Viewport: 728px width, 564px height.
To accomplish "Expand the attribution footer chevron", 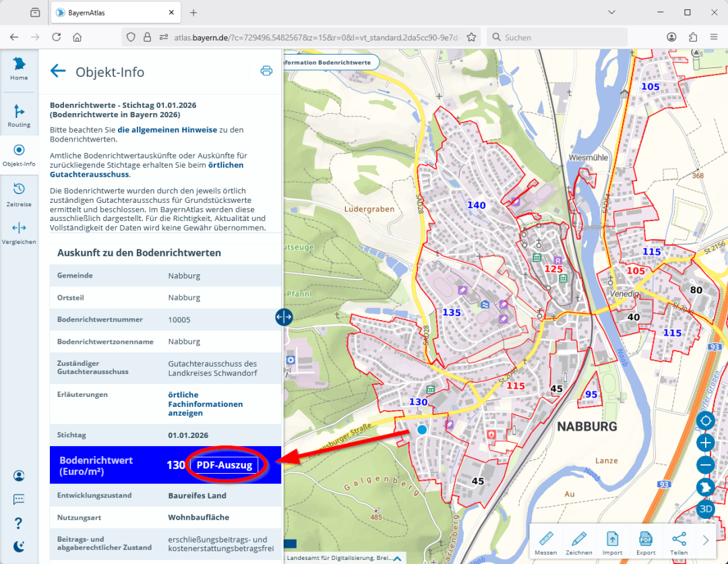I will tap(398, 559).
